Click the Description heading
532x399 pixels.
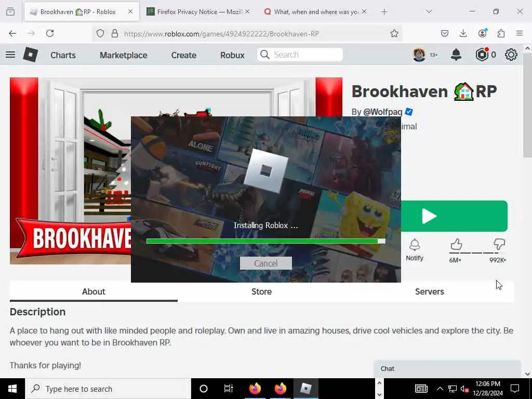tap(37, 312)
